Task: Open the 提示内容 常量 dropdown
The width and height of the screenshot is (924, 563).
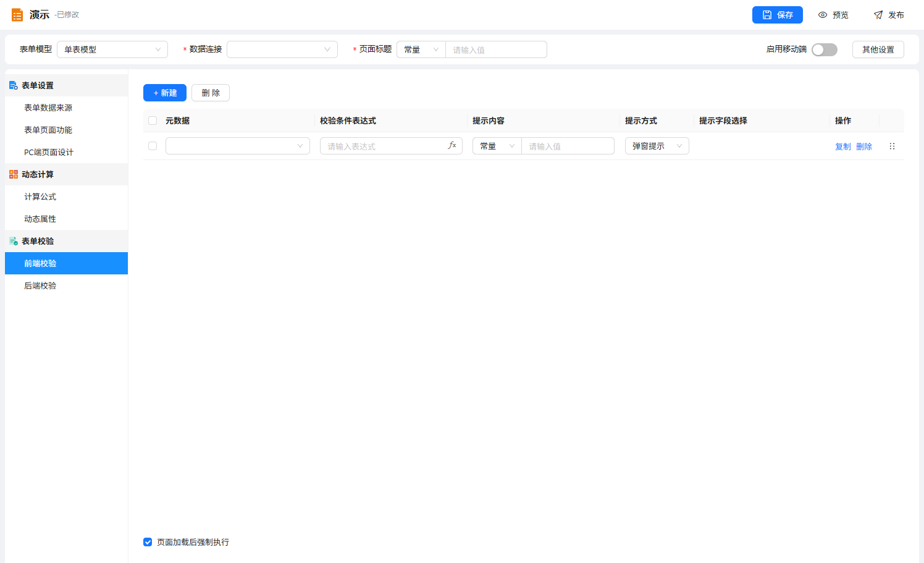Action: pyautogui.click(x=497, y=146)
